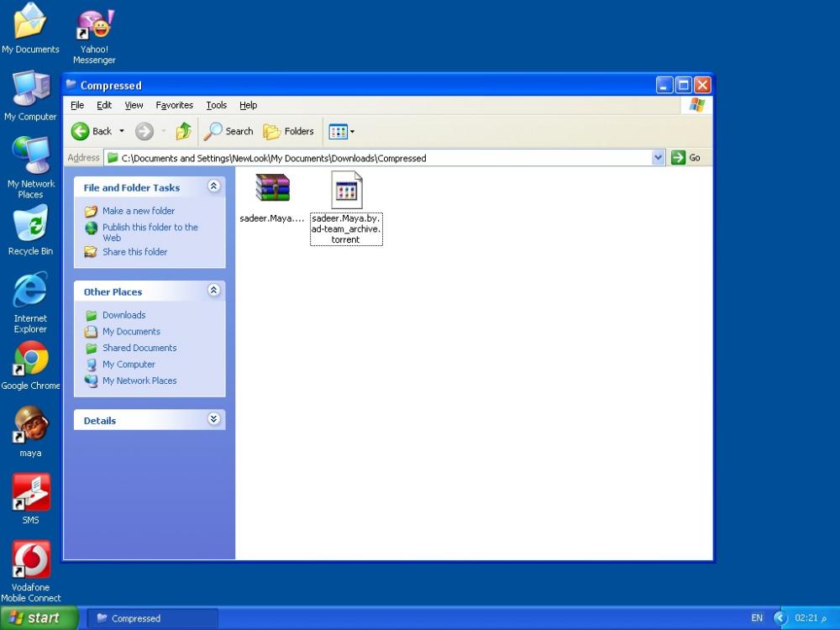Screen dimensions: 840x630
Task: Open My Computer link in Other Places
Action: (129, 365)
